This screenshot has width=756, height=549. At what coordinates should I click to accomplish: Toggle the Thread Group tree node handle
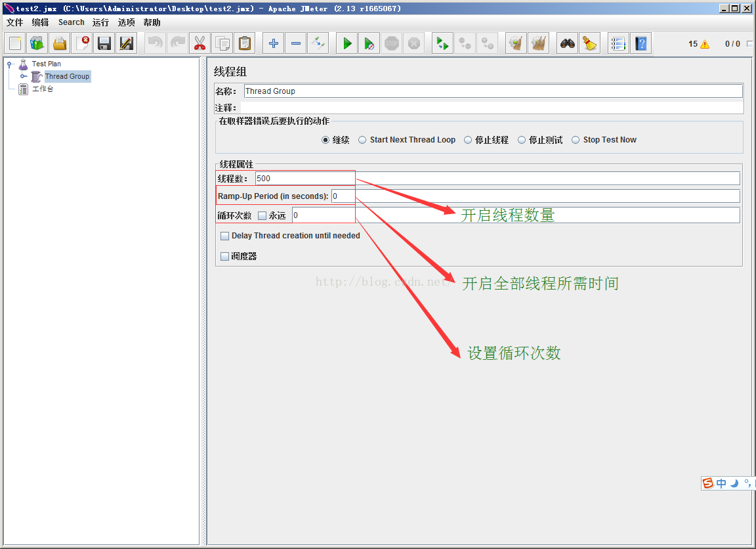pyautogui.click(x=23, y=76)
